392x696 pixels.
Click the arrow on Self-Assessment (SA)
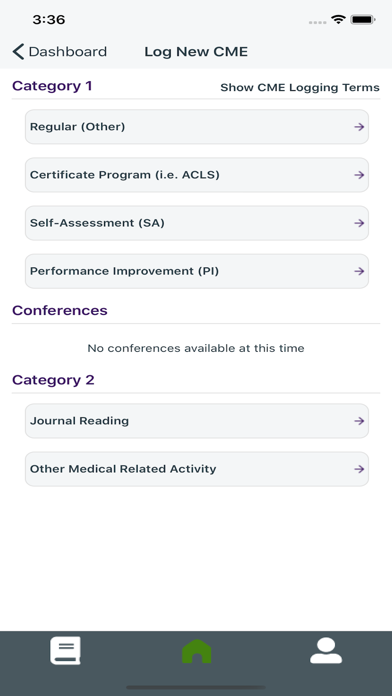tap(359, 223)
